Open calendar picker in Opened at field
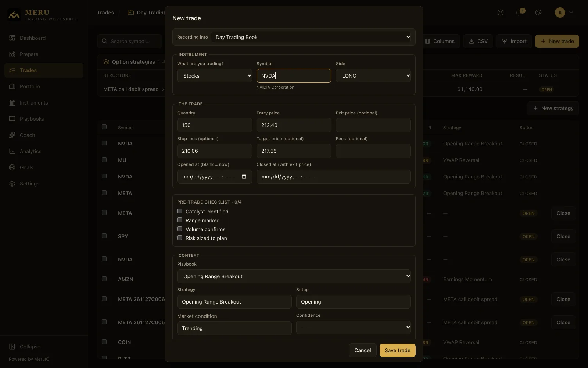This screenshot has height=368, width=588. coord(244,177)
